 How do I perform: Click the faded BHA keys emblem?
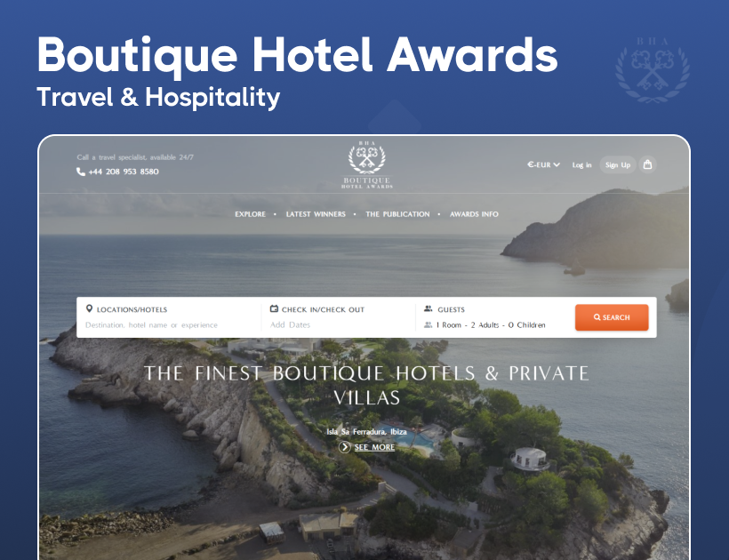coord(653,70)
